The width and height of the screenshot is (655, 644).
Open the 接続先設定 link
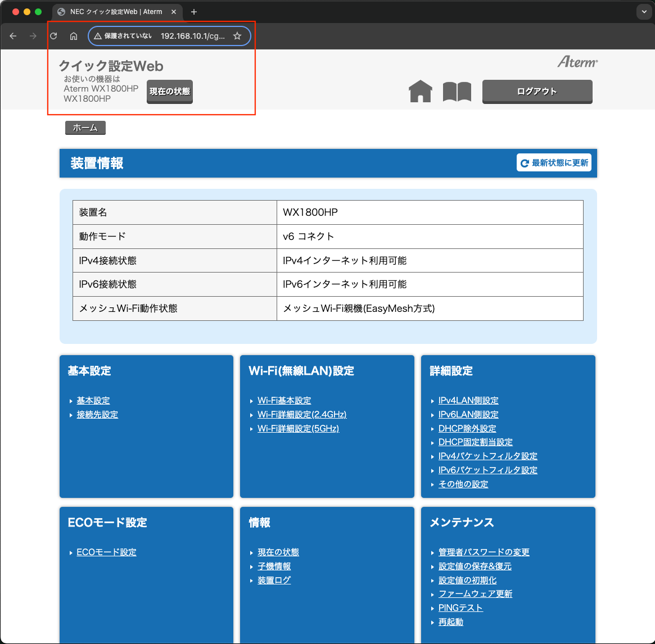pos(97,415)
